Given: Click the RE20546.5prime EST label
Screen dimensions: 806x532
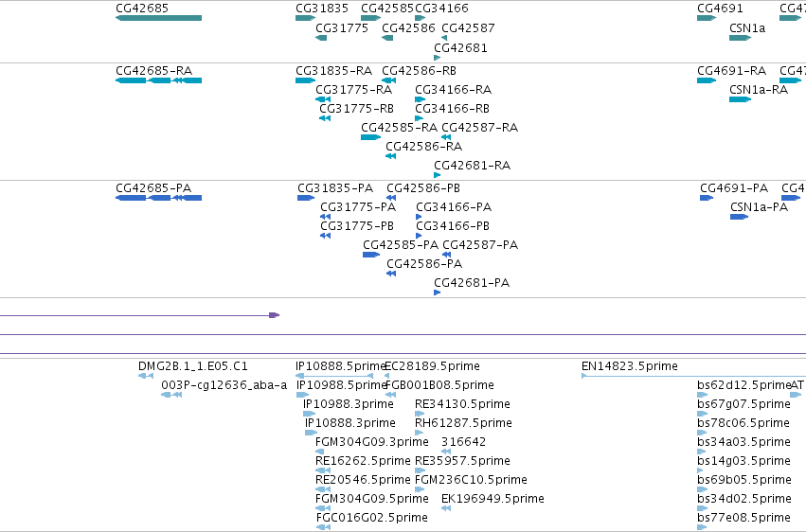Looking at the screenshot, I should 364,481.
